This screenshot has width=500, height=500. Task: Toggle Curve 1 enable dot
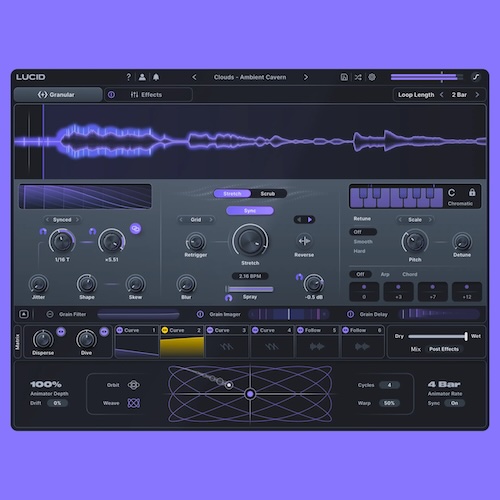coord(120,330)
